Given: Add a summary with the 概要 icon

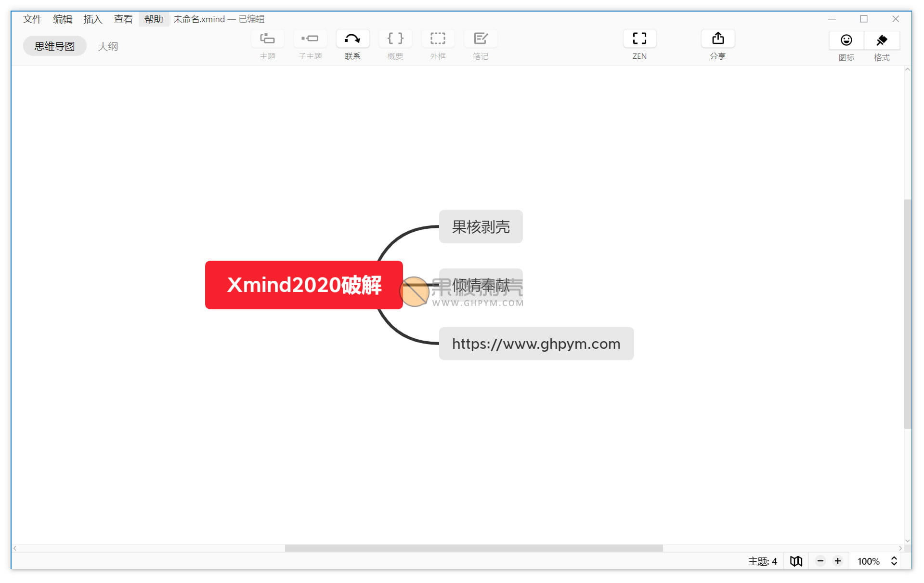Looking at the screenshot, I should [x=395, y=39].
